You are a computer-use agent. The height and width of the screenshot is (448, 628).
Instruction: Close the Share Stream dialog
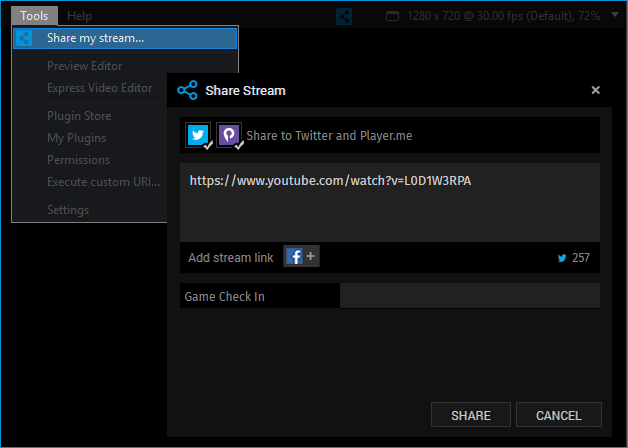[596, 90]
